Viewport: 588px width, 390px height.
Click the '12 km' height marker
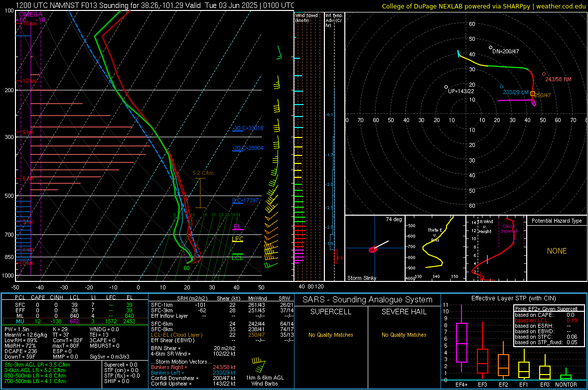tap(29, 81)
